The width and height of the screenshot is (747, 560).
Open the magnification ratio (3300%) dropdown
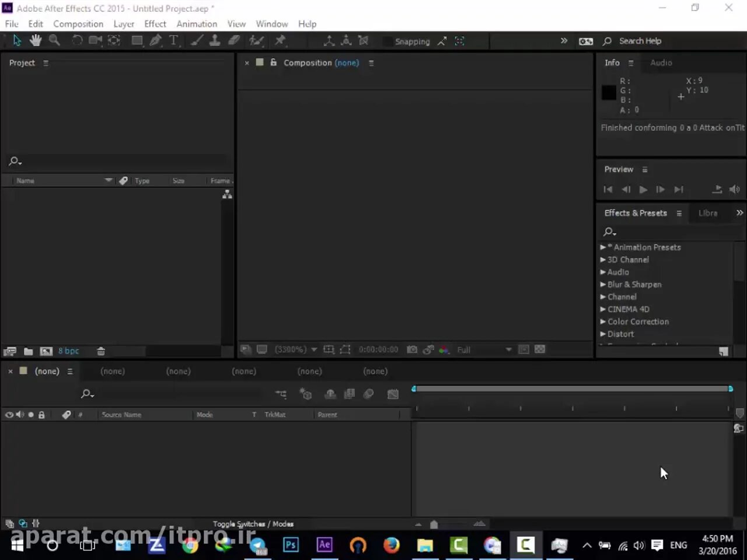pos(296,349)
